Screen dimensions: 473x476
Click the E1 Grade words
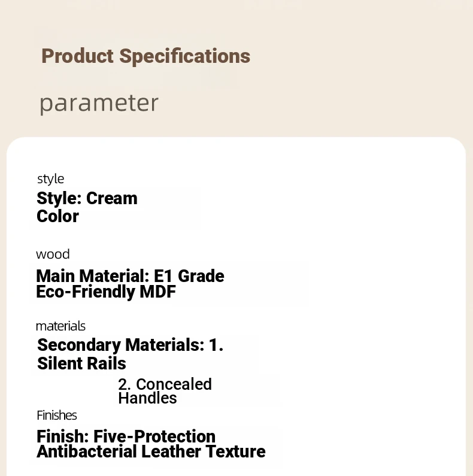click(189, 276)
